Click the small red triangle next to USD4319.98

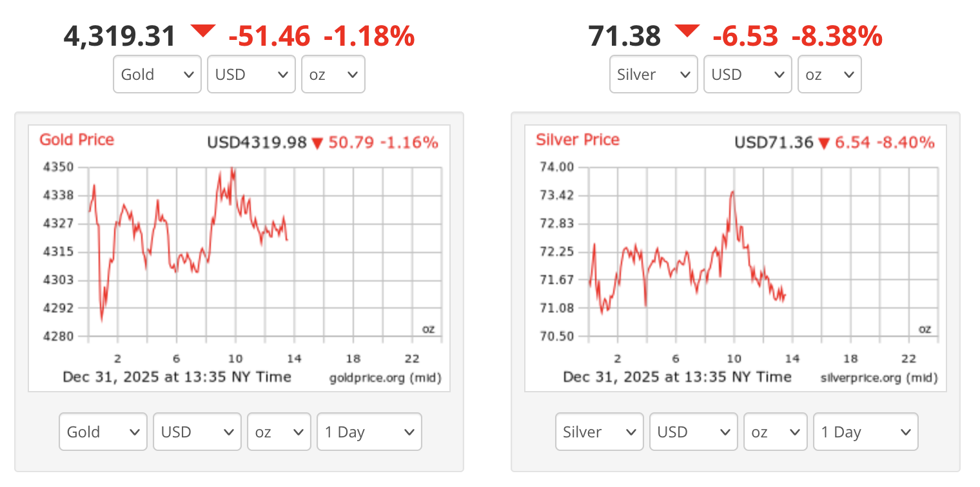pyautogui.click(x=317, y=143)
